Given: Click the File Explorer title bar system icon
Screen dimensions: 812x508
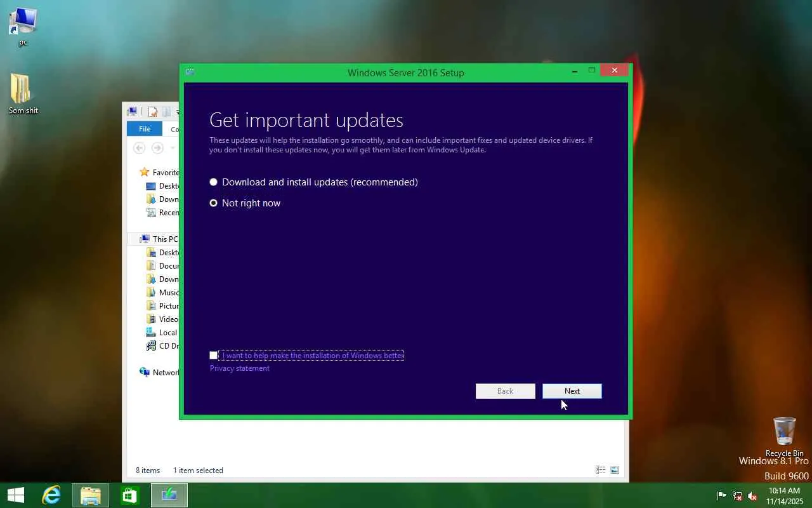Looking at the screenshot, I should [x=132, y=112].
